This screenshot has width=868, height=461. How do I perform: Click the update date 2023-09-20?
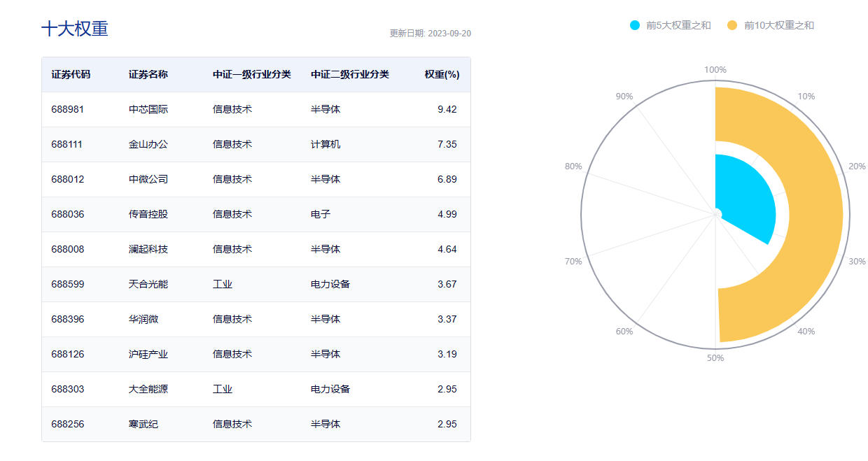pyautogui.click(x=431, y=32)
